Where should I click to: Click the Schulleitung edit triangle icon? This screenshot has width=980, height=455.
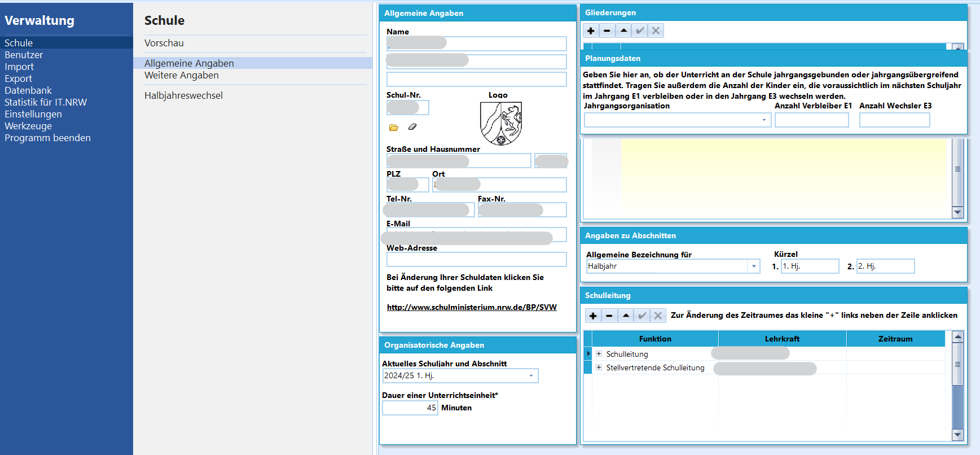(x=626, y=316)
